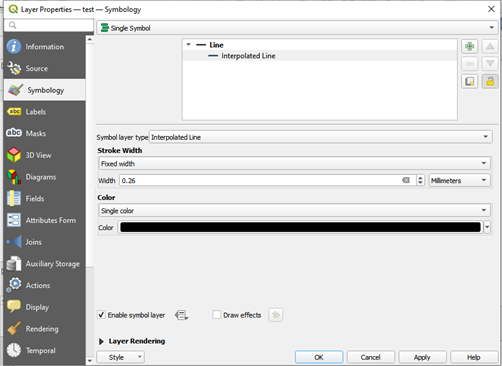Open the 3D View section
The height and width of the screenshot is (366, 502).
[x=45, y=155]
